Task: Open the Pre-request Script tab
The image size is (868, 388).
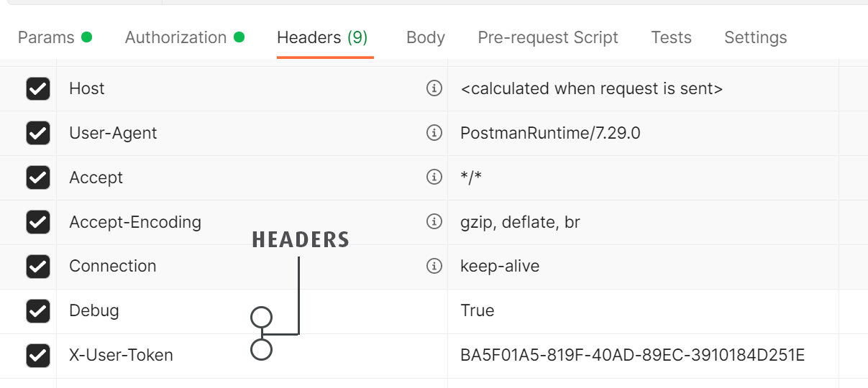Action: click(x=547, y=37)
